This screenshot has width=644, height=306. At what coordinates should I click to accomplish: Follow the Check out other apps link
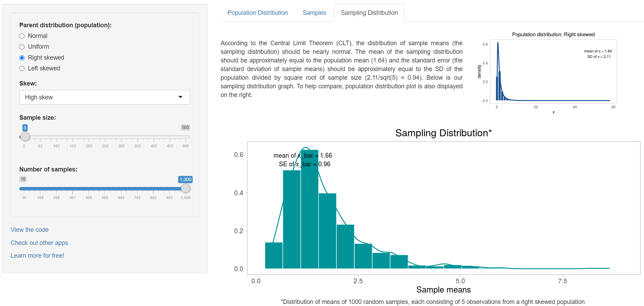[39, 243]
